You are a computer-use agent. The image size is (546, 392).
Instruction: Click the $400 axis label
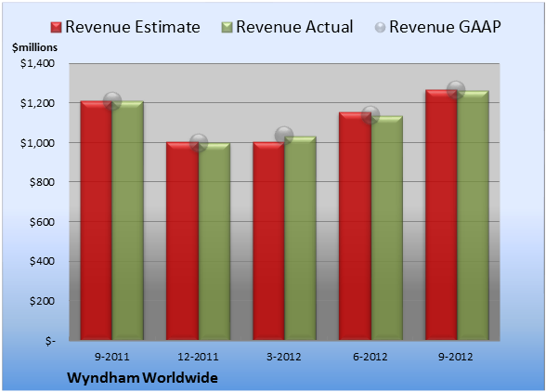coord(42,261)
